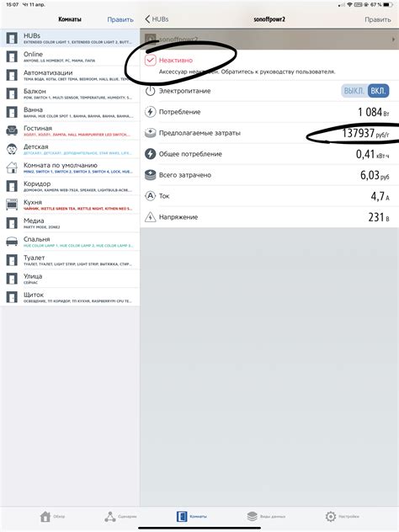399x532 pixels.
Task: Tap the coins icon beside Предполагаемые затраты
Action: (x=150, y=133)
